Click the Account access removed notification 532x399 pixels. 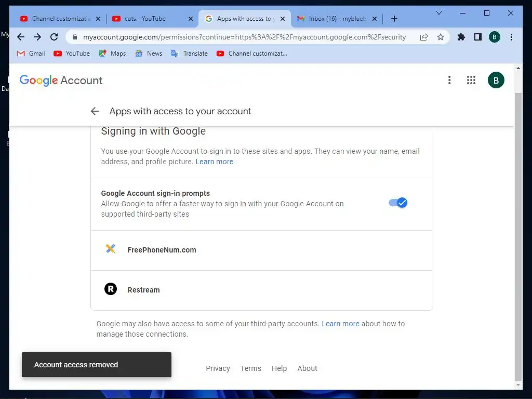(x=96, y=365)
